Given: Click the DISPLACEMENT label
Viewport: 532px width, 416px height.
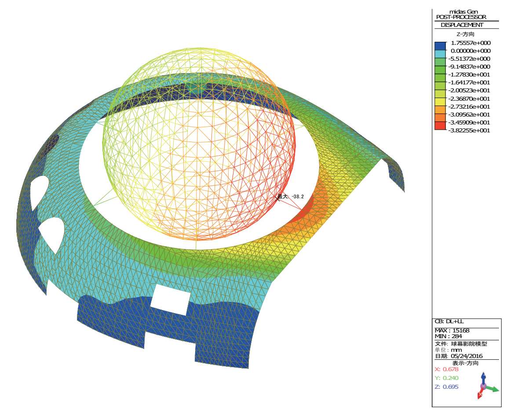Looking at the screenshot, I should point(463,25).
